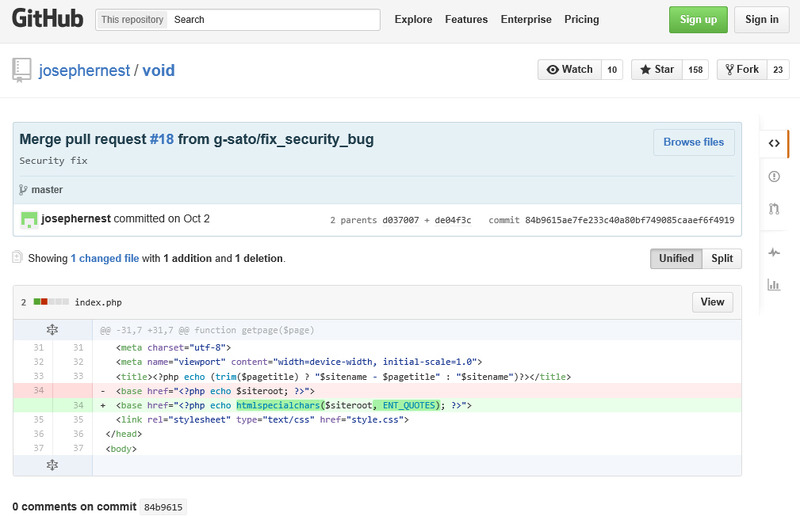Open pull request #18 link
The height and width of the screenshot is (516, 800).
[161, 139]
